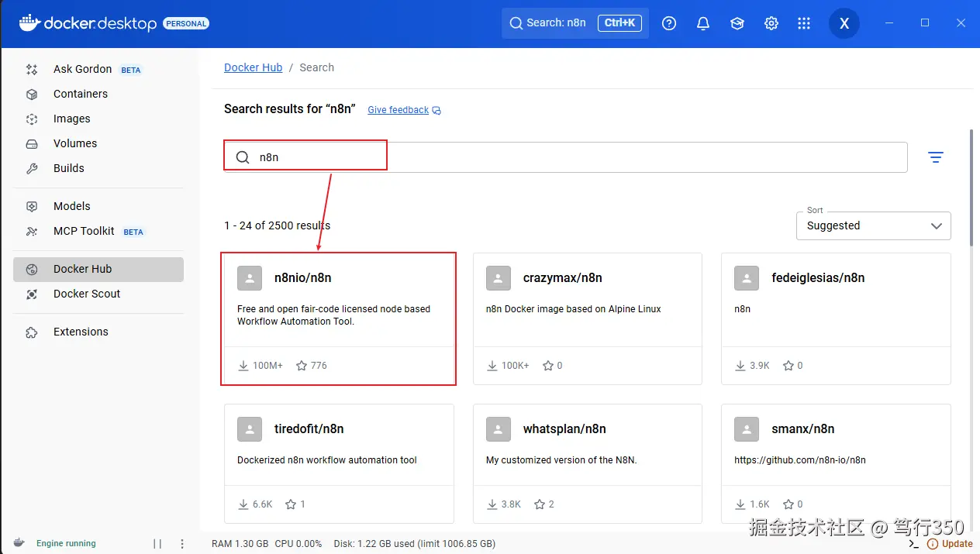
Task: Click "Dockerized n8n workflow automation tool" text
Action: (327, 460)
